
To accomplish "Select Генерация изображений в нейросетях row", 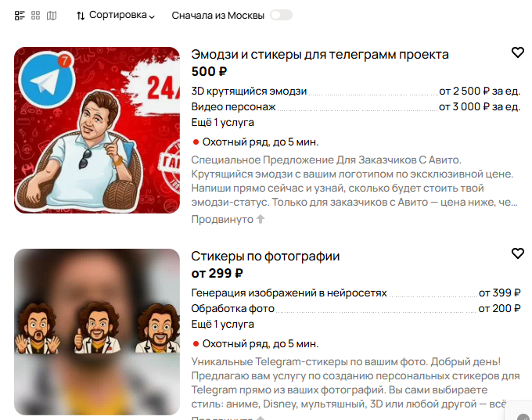I will (x=356, y=293).
